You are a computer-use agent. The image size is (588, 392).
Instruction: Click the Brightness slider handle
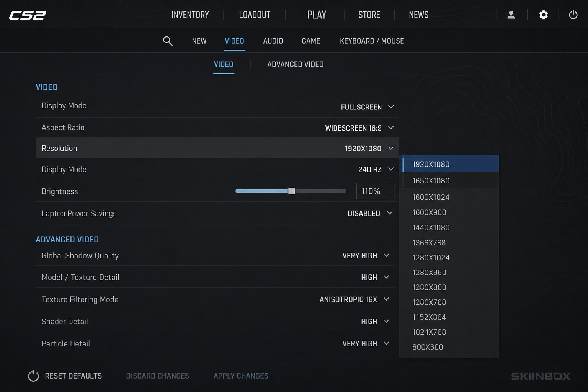(291, 191)
